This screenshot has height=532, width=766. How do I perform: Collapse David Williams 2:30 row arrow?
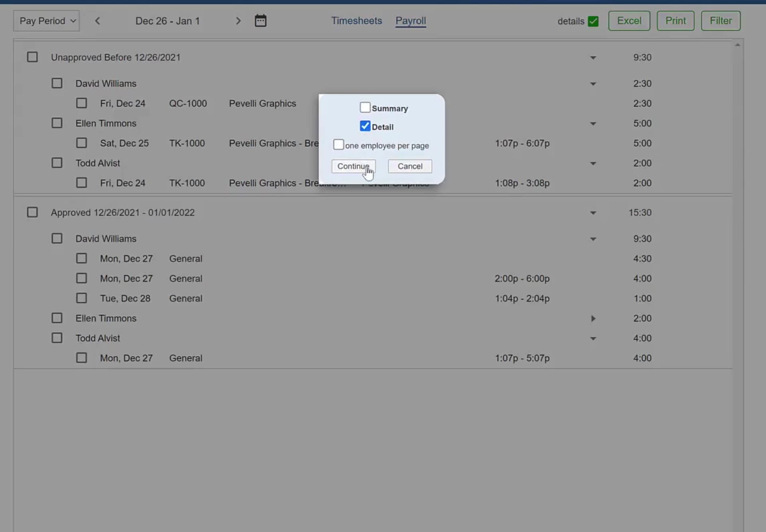tap(593, 84)
